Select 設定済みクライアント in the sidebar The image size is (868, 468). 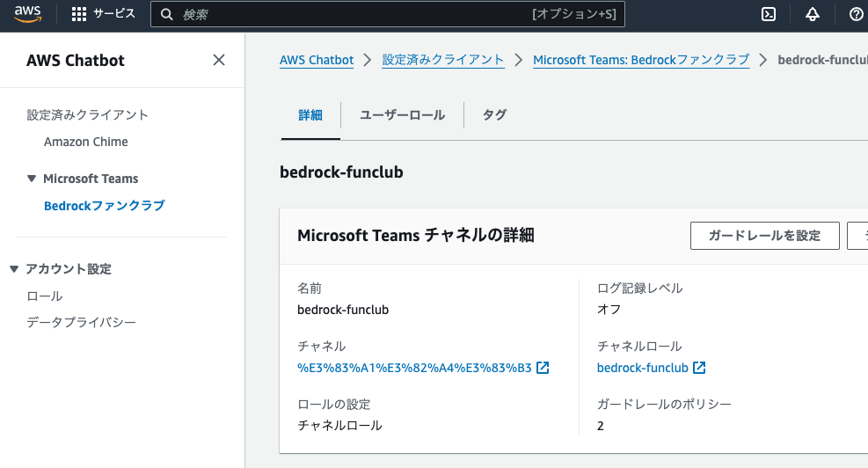pyautogui.click(x=87, y=114)
